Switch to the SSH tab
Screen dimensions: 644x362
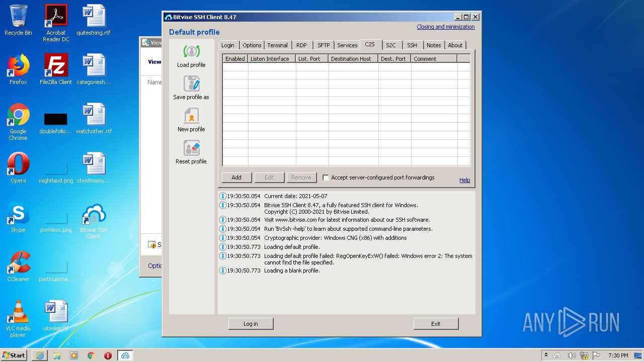click(412, 45)
